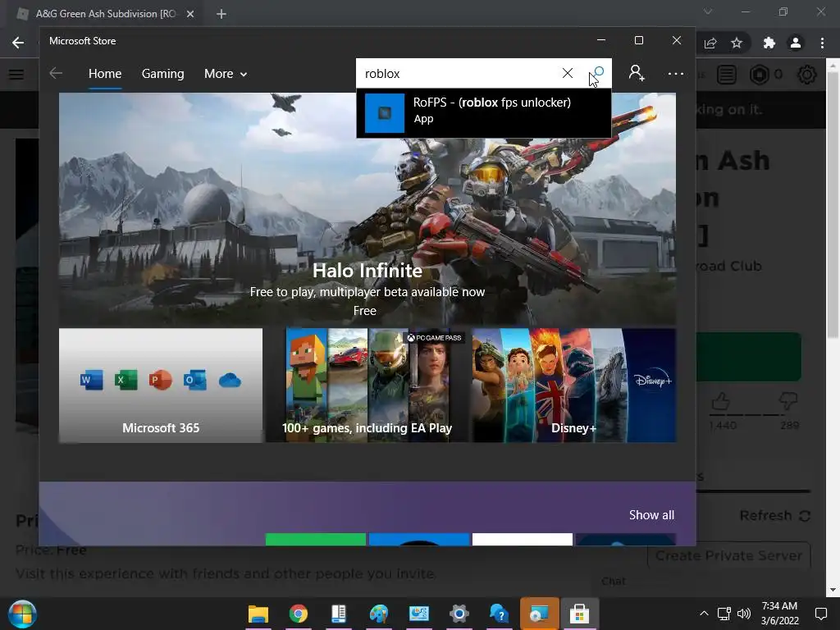Open the Roblox settings gear icon
This screenshot has width=840, height=630.
[807, 75]
